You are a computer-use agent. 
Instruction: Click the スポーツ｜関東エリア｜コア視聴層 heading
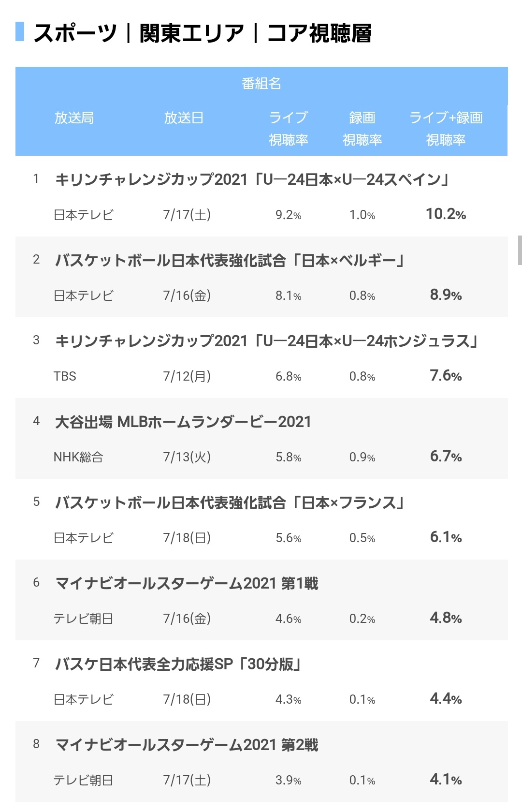(x=203, y=33)
